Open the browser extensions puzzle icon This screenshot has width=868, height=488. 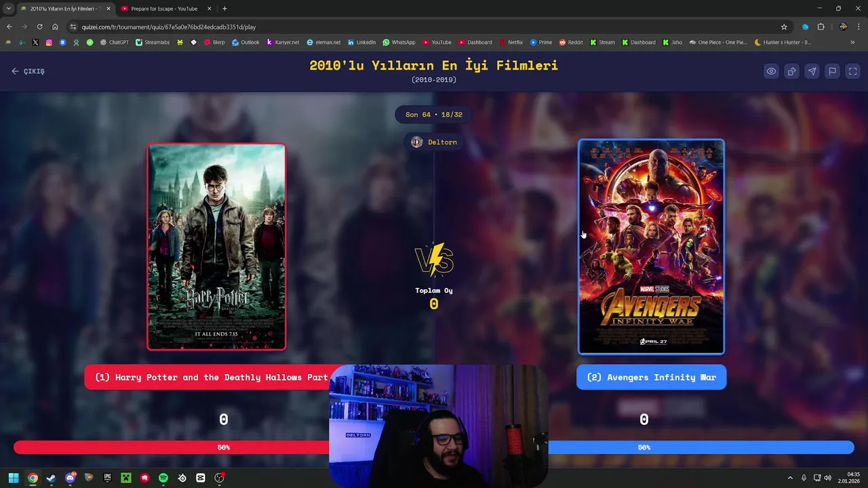821,27
